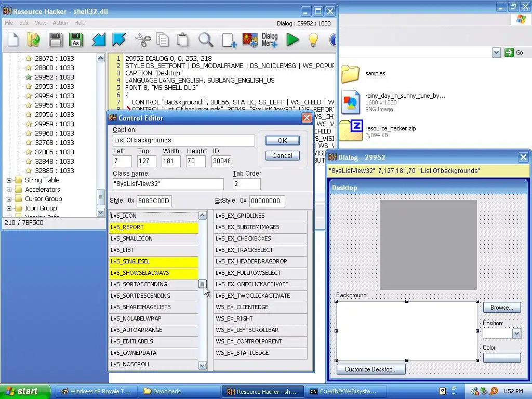Screen dimensions: 532x399
Task: Click the green Go arrow in Downloads window
Action: (509, 52)
